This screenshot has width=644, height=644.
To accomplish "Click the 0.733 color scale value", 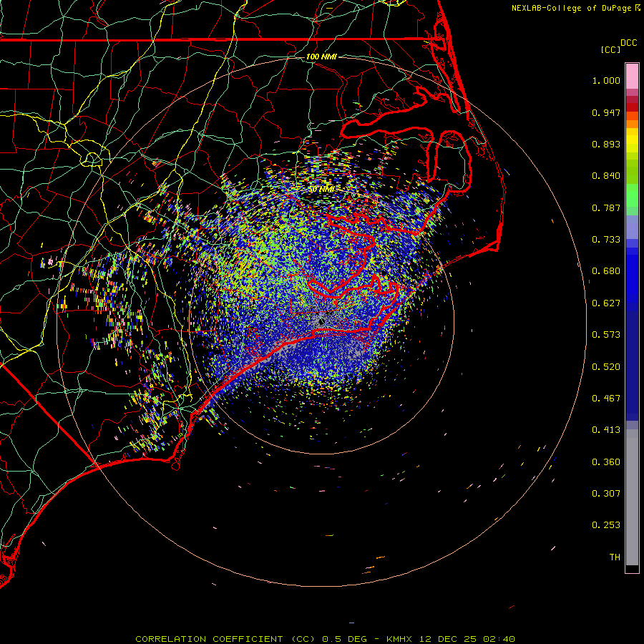I will (x=606, y=240).
